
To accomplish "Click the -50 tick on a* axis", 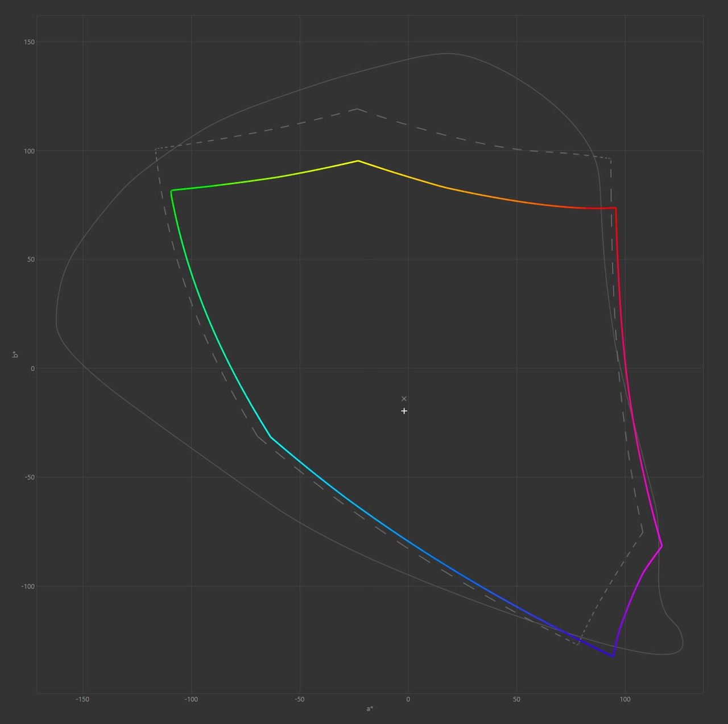I will [x=300, y=700].
